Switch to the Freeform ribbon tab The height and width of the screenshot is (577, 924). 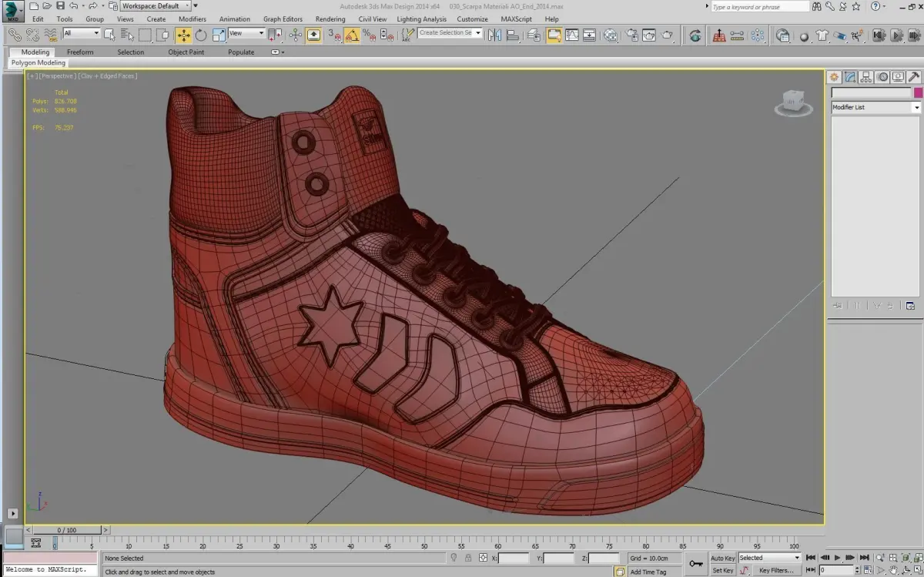[80, 52]
